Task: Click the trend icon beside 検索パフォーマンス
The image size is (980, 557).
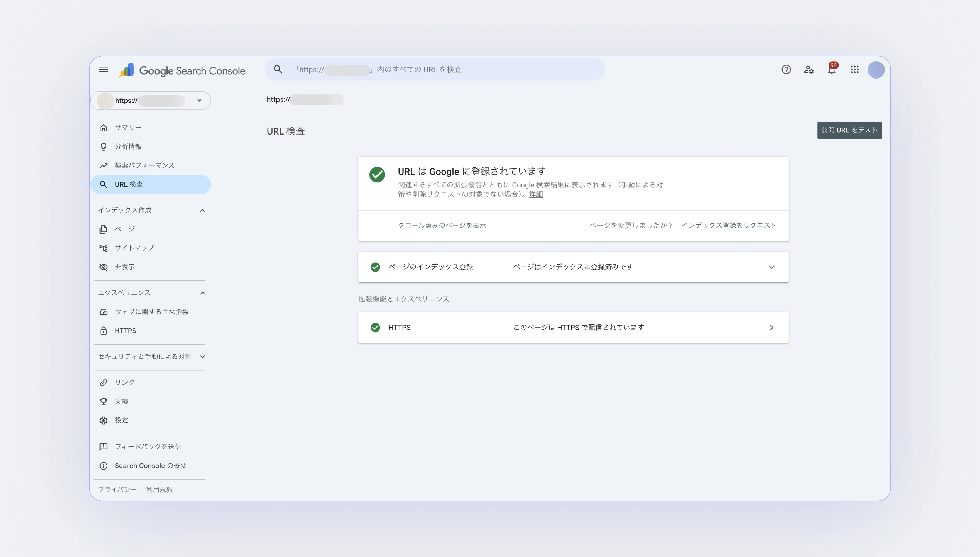Action: click(103, 165)
